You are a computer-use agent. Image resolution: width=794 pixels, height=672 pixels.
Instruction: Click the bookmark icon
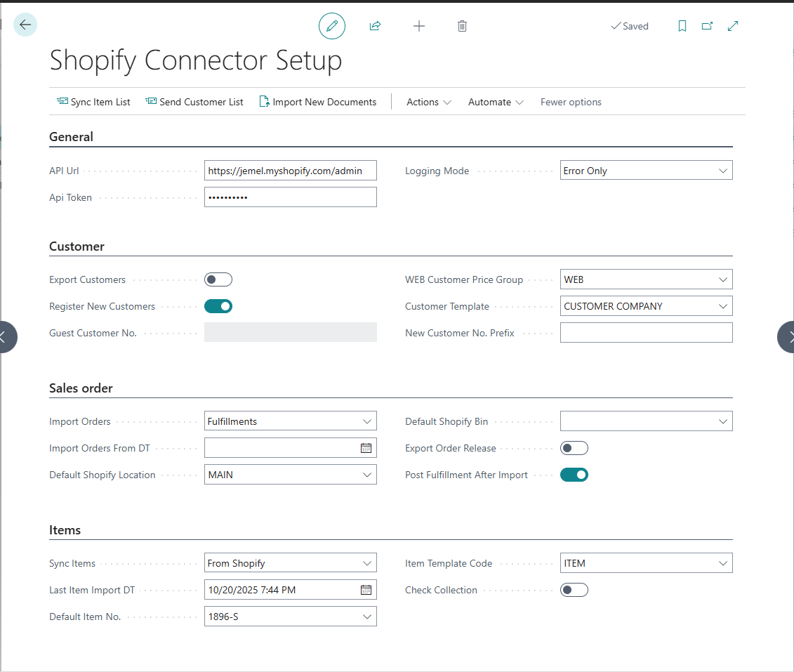682,26
